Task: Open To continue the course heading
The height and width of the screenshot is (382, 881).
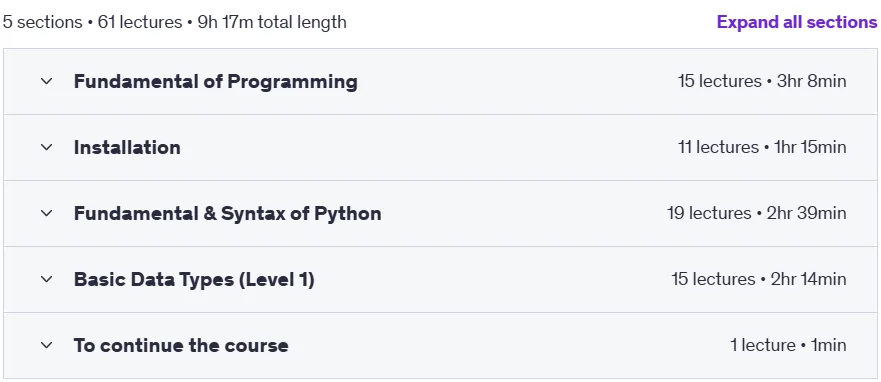Action: click(x=181, y=345)
